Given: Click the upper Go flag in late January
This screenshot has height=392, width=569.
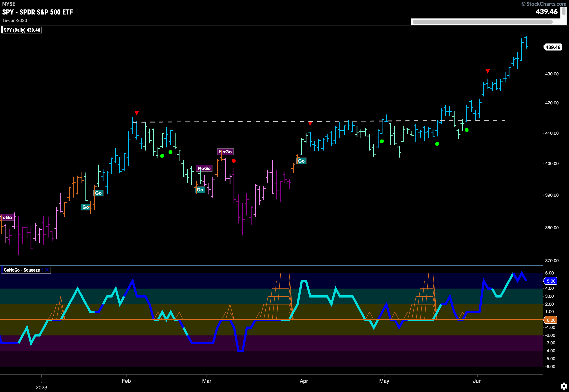Looking at the screenshot, I should (98, 193).
